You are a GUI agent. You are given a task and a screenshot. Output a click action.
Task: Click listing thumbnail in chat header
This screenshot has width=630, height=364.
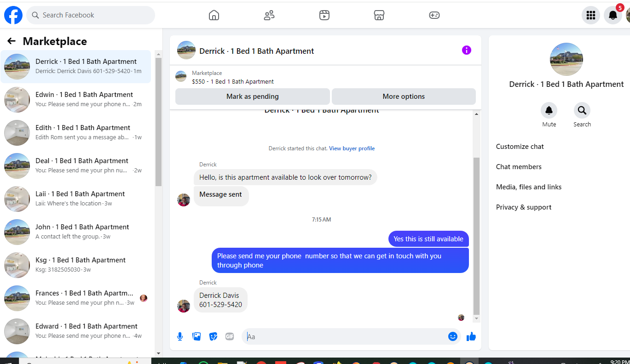coord(186,50)
